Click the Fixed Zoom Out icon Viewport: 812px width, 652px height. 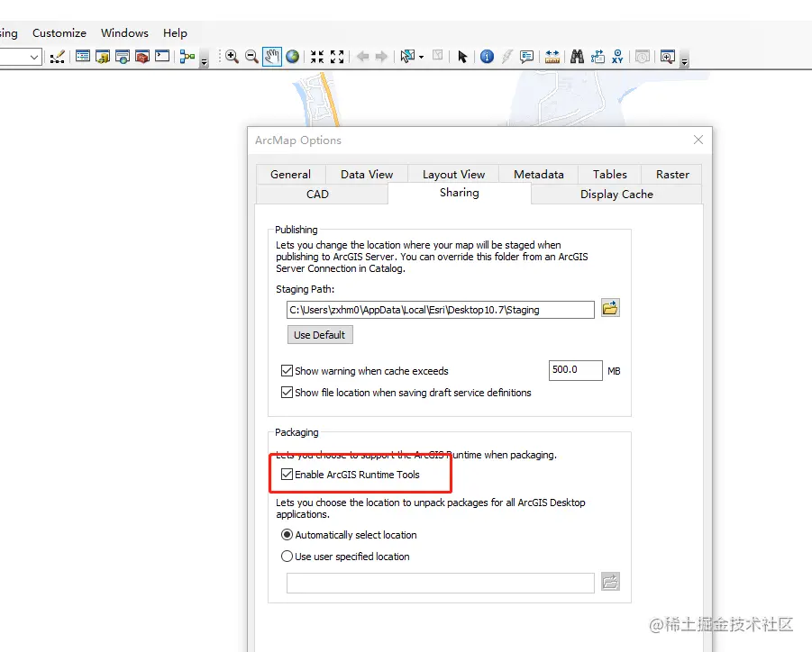pyautogui.click(x=337, y=57)
